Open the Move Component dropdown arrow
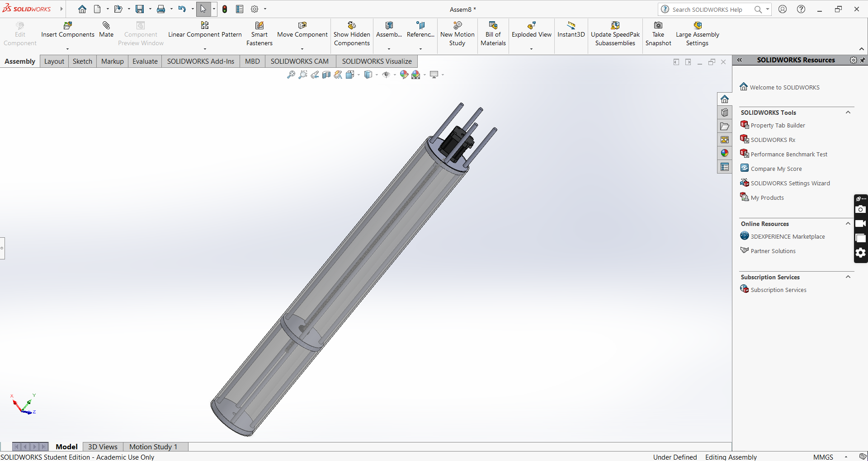The width and height of the screenshot is (868, 461). coord(302,49)
